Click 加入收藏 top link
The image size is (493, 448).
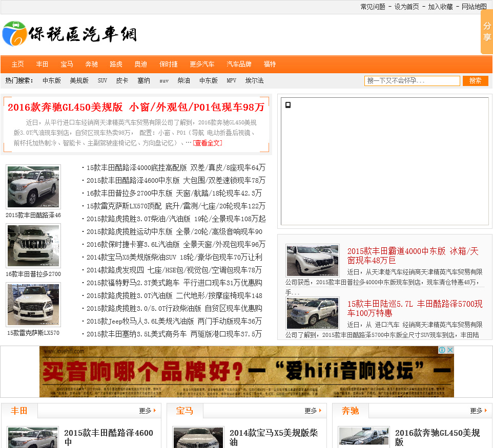(x=440, y=7)
